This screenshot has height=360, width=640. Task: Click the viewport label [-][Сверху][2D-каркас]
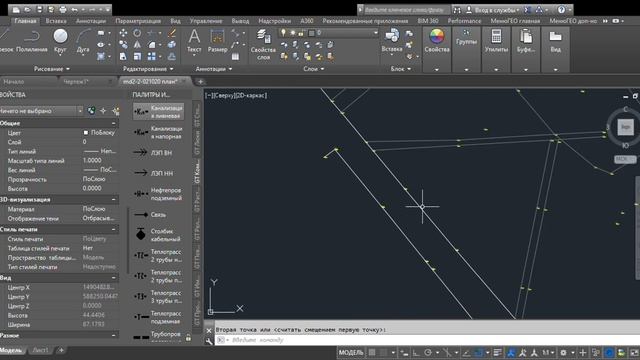point(236,95)
